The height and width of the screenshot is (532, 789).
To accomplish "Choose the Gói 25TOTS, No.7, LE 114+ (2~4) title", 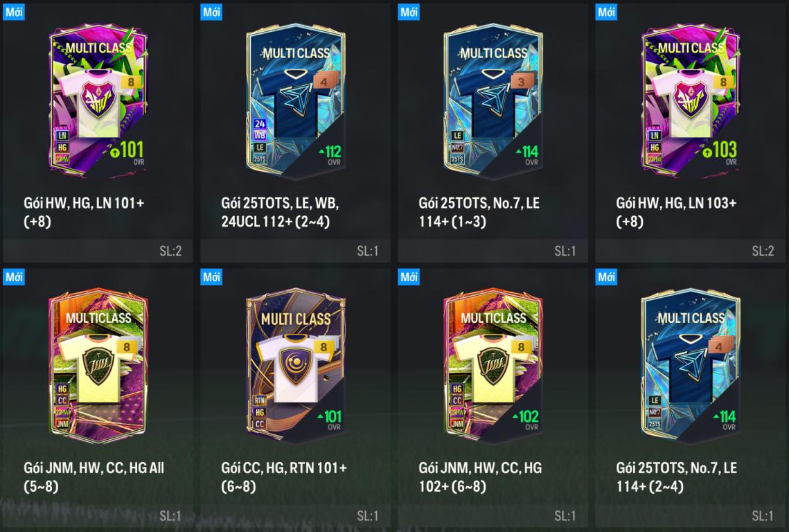I will pos(676,477).
